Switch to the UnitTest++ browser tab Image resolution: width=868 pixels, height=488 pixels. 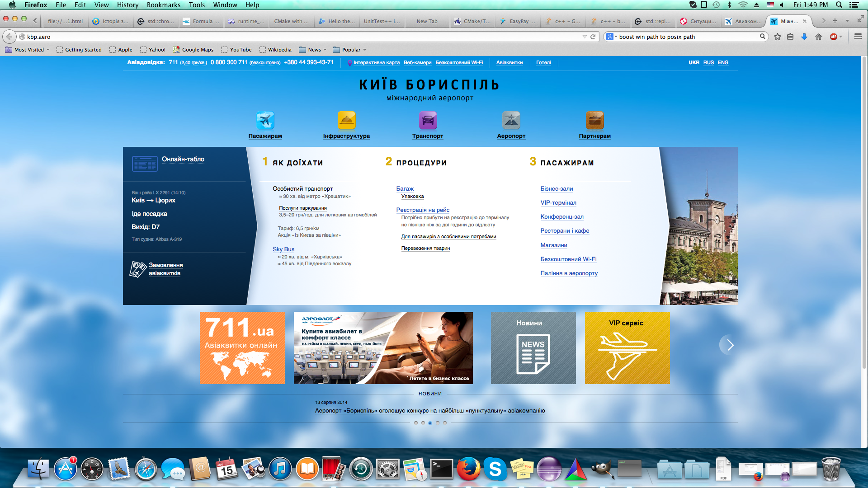click(381, 21)
